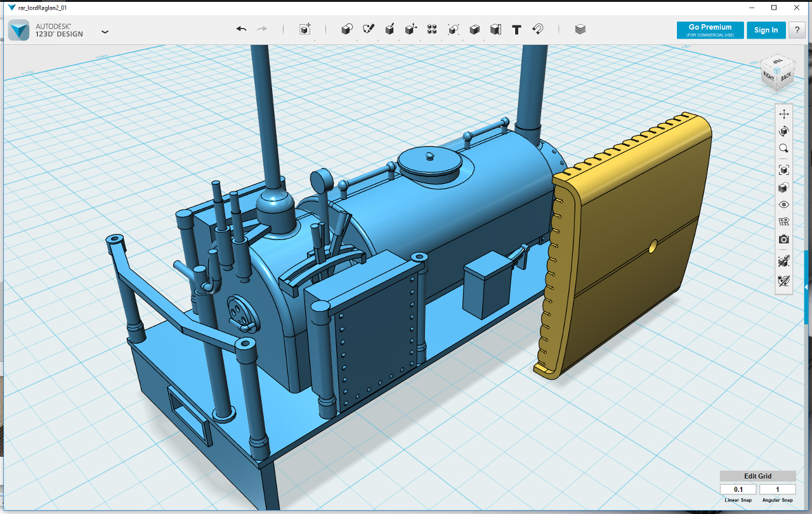Viewport: 812px width, 514px height.
Task: Select the Measure tool
Action: pos(495,29)
